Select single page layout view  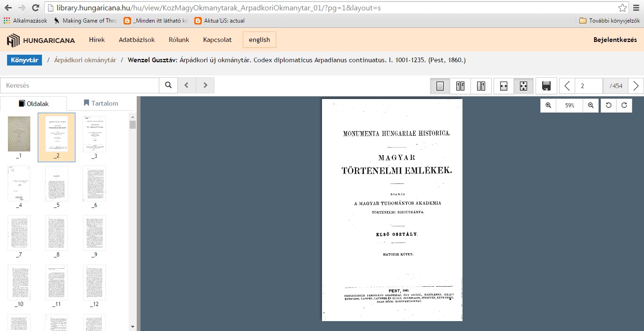[x=440, y=86]
